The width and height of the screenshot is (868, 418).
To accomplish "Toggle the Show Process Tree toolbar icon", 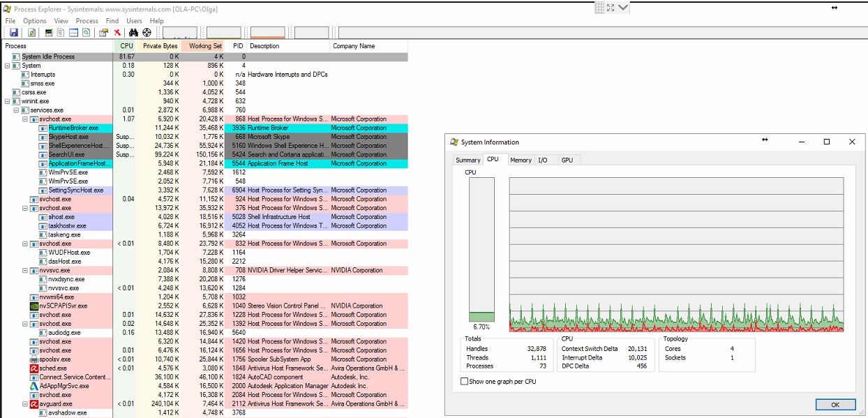I will point(61,33).
